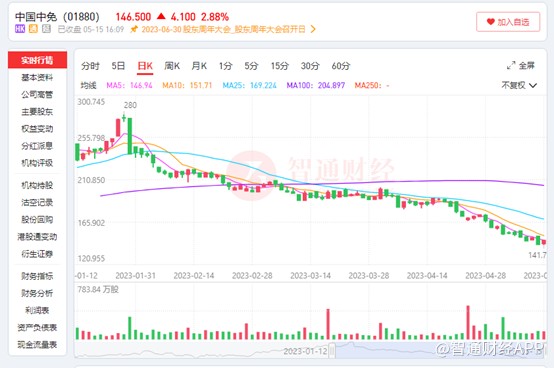Select the 周K chart tab

point(172,66)
